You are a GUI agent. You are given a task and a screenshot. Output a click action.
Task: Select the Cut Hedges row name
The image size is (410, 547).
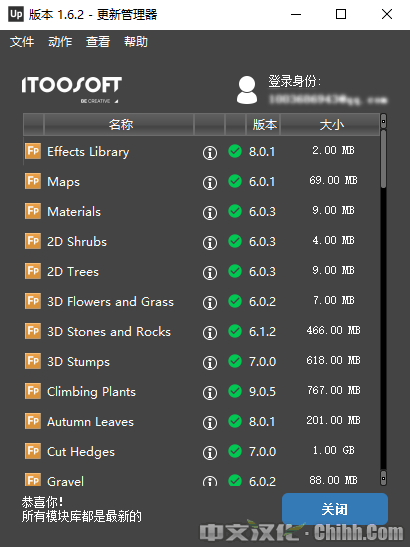pyautogui.click(x=81, y=452)
